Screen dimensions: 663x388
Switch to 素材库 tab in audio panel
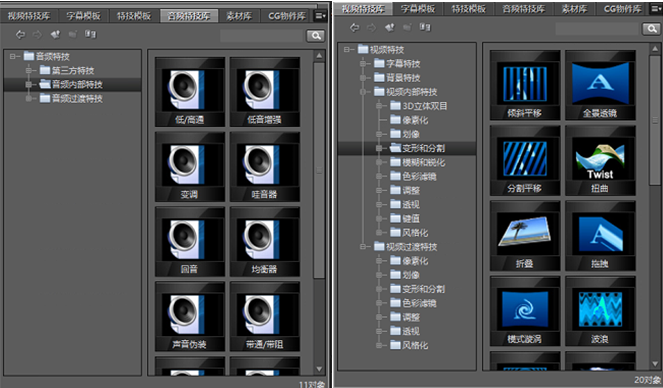239,16
